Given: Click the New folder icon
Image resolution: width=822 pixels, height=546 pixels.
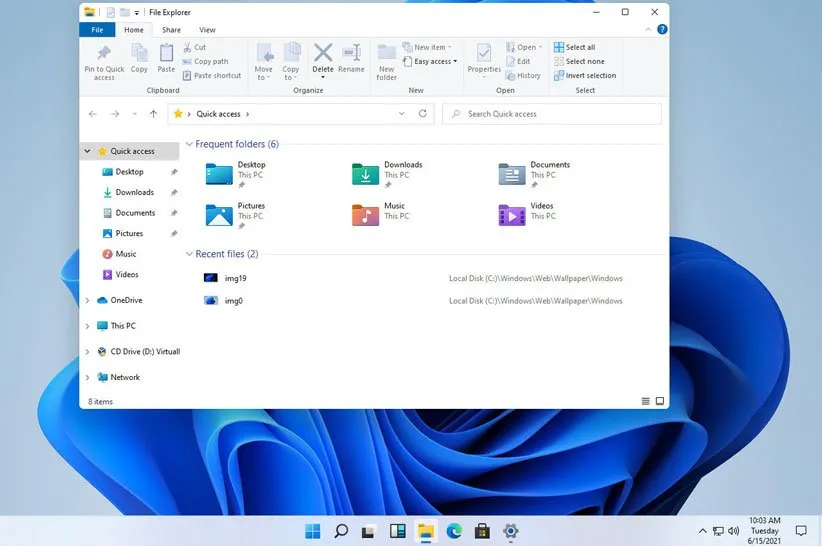Looking at the screenshot, I should (387, 54).
